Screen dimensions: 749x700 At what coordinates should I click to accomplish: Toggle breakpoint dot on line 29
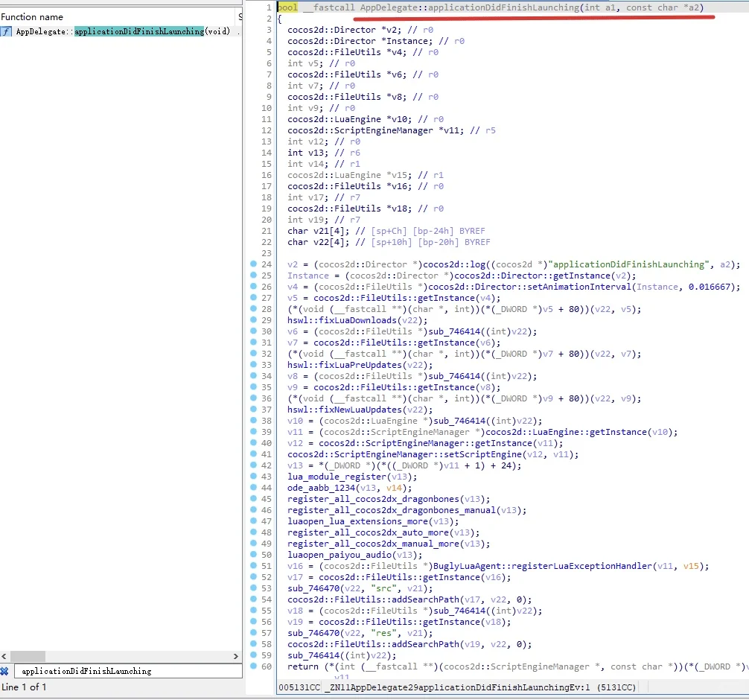coord(253,320)
